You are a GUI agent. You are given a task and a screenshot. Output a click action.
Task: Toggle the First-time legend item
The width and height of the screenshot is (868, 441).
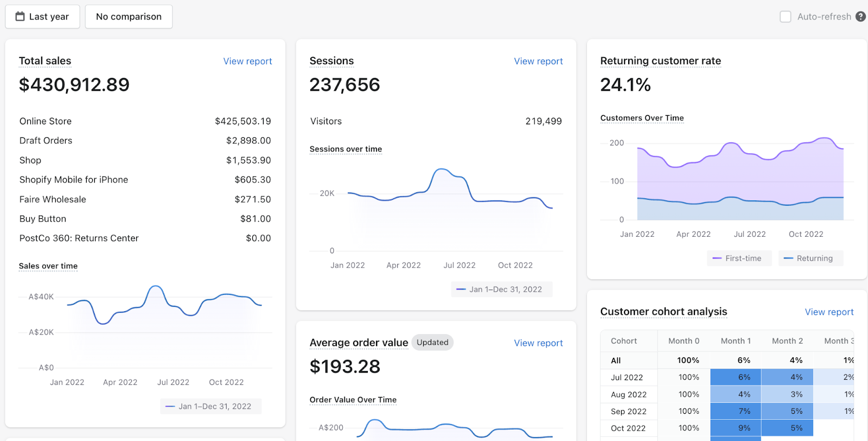pyautogui.click(x=739, y=259)
